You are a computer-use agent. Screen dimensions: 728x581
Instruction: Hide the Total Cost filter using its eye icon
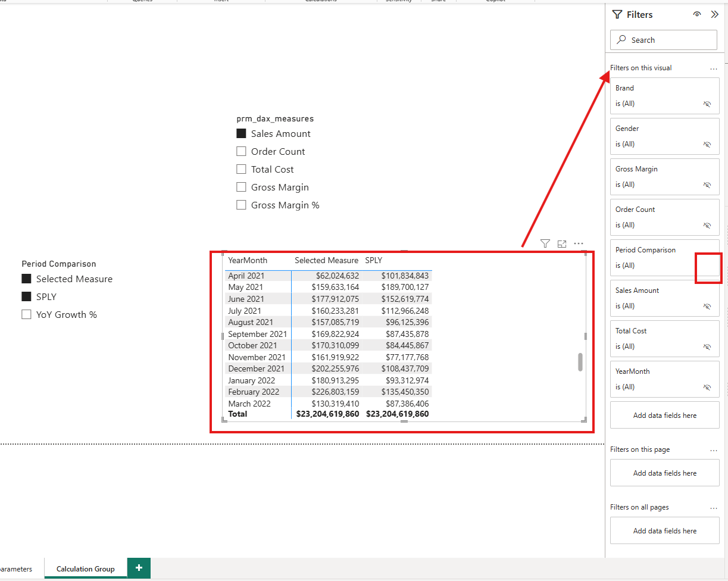[707, 346]
